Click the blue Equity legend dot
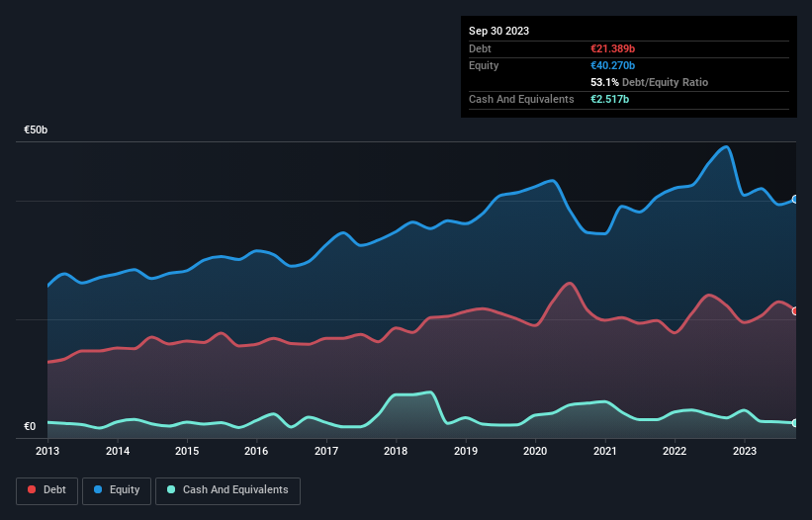Screen dimensions: 812x520 [x=98, y=489]
